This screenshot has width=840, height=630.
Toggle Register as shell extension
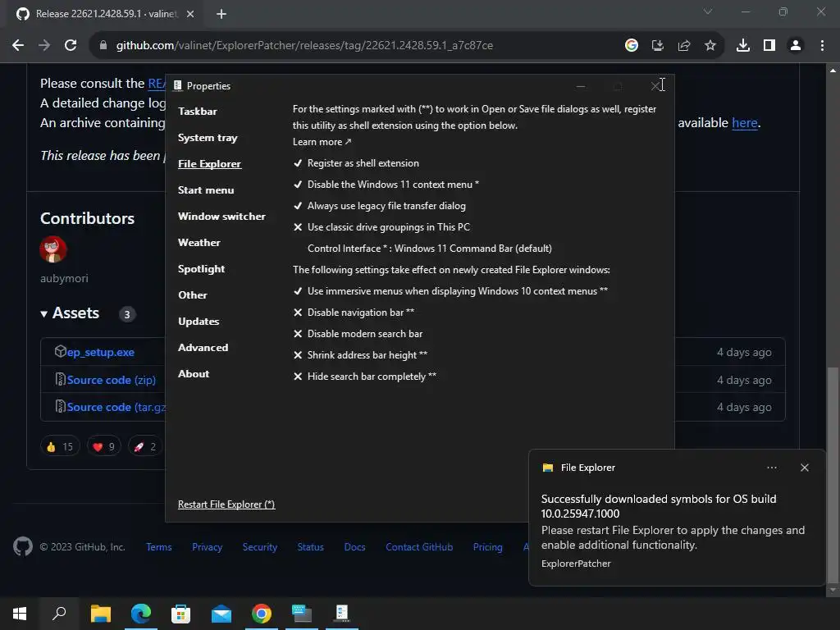pos(356,163)
